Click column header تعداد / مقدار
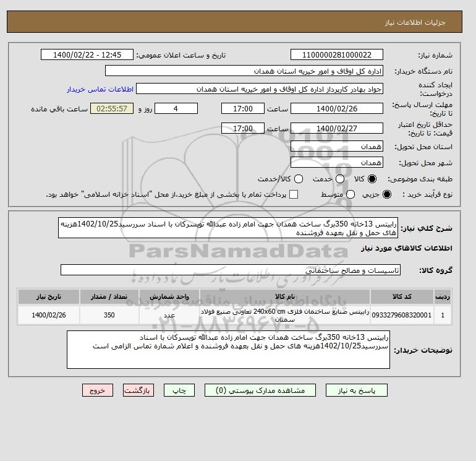The image size is (476, 461). pos(109,296)
